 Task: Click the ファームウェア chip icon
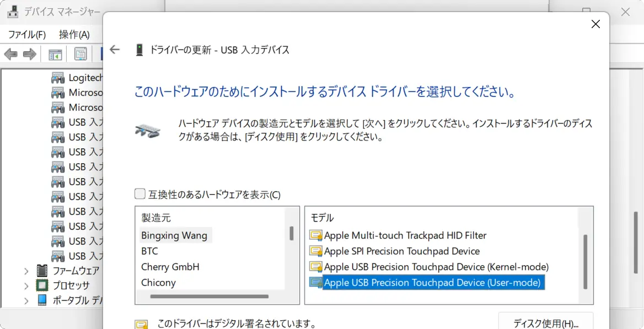42,271
